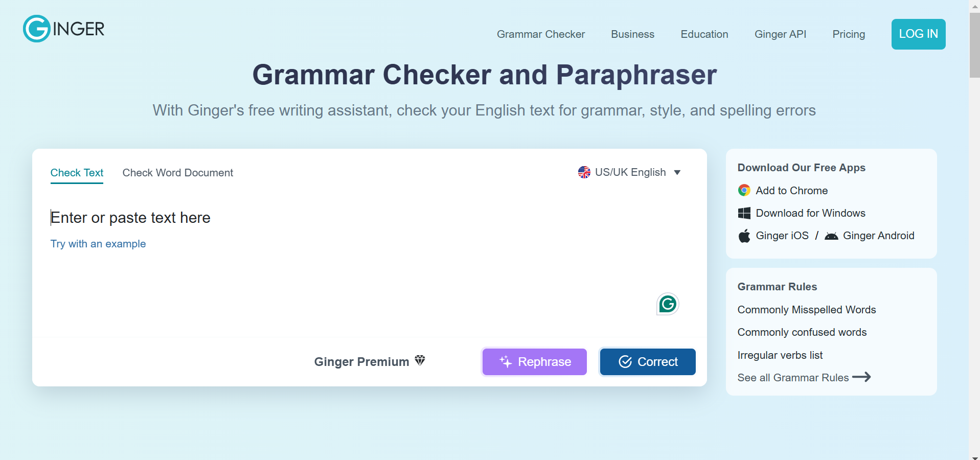Click the Commonly Misspelled Words link

(806, 309)
